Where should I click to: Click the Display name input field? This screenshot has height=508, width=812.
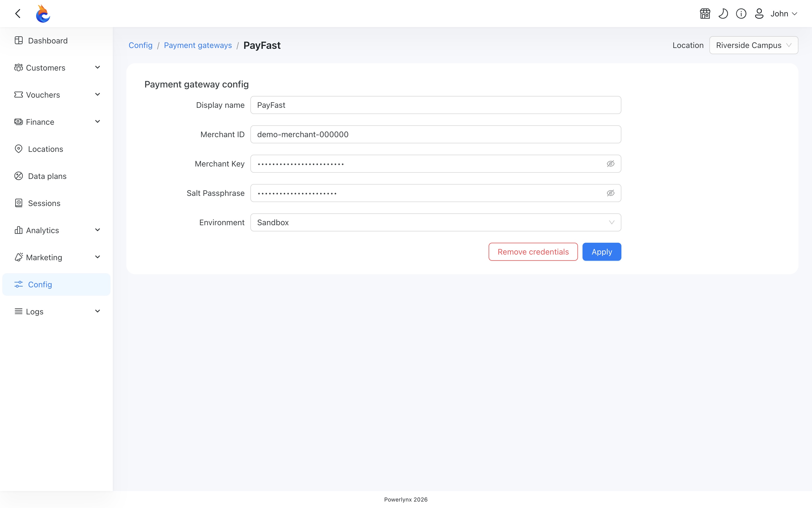tap(436, 105)
